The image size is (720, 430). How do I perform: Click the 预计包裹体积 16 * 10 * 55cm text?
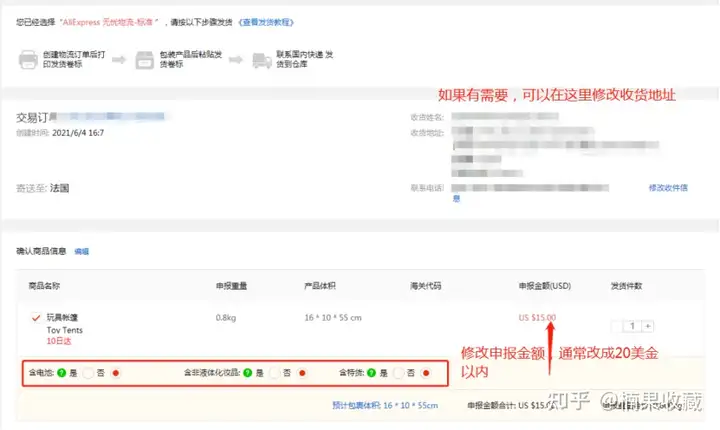[385, 405]
